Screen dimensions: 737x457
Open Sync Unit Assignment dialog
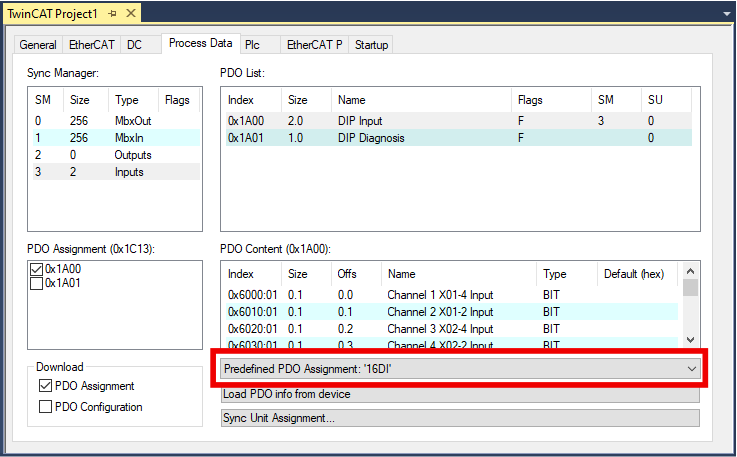point(460,418)
